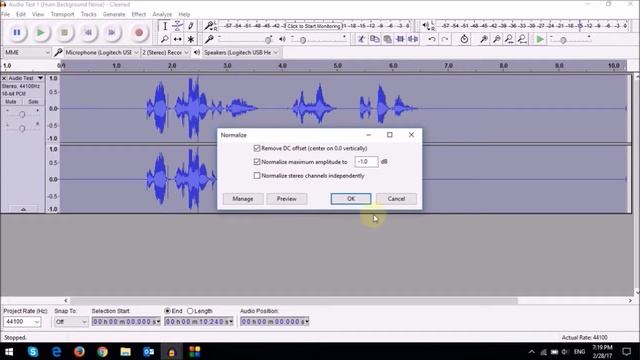Collapse the track using the bottom arrow
The width and height of the screenshot is (640, 360).
[23, 209]
